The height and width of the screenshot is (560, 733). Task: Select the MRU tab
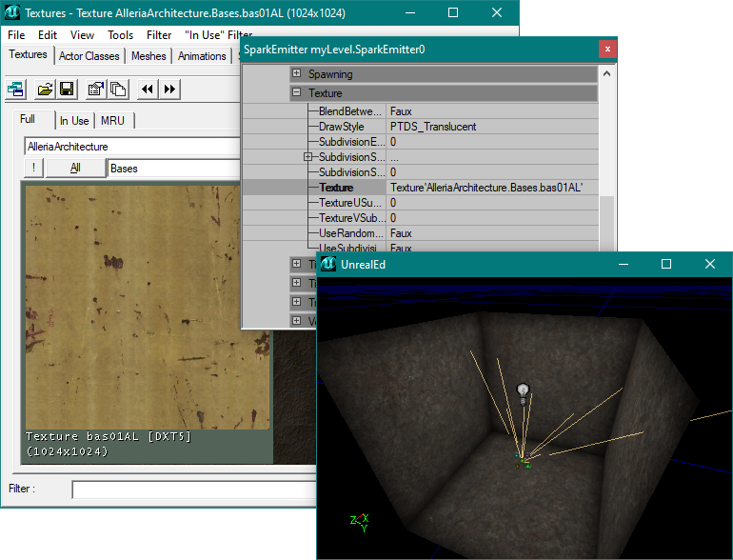click(112, 121)
